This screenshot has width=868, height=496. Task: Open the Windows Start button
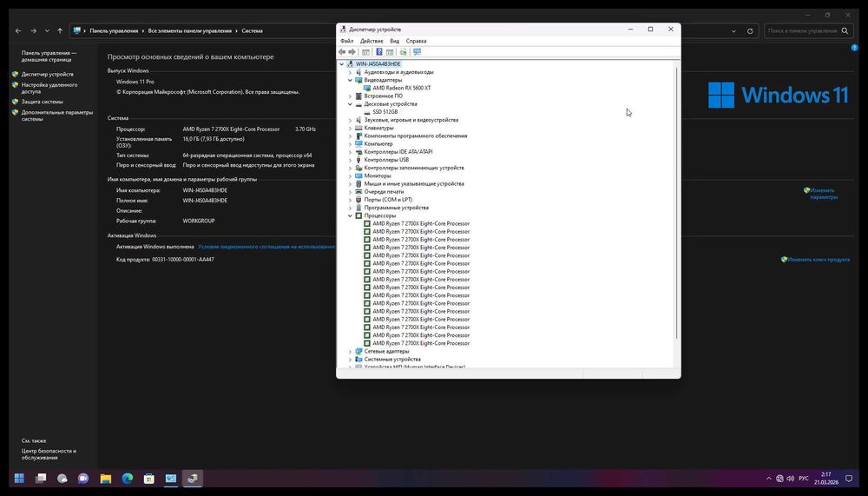coord(19,479)
